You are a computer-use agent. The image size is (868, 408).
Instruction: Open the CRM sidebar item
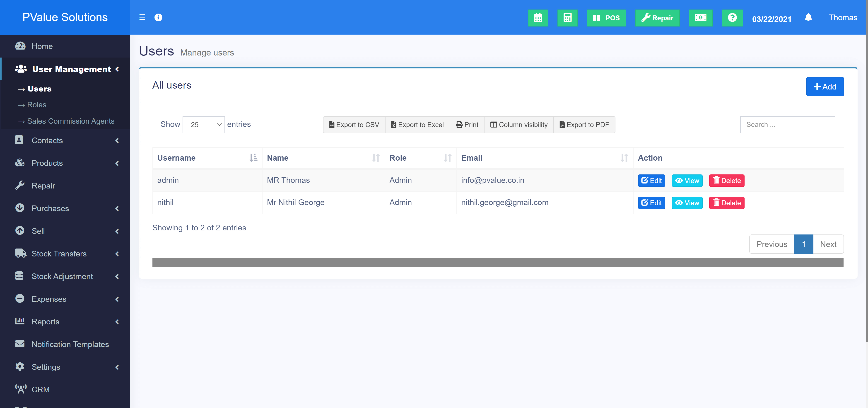(41, 389)
